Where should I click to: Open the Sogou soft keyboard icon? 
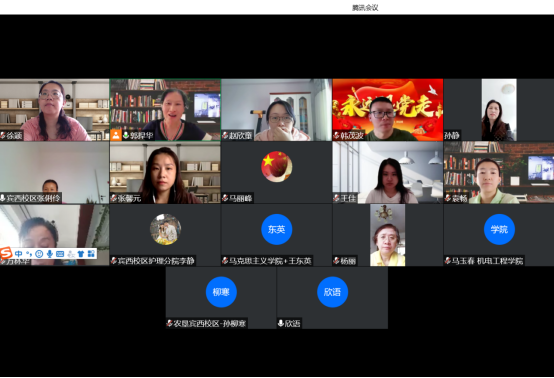60,253
